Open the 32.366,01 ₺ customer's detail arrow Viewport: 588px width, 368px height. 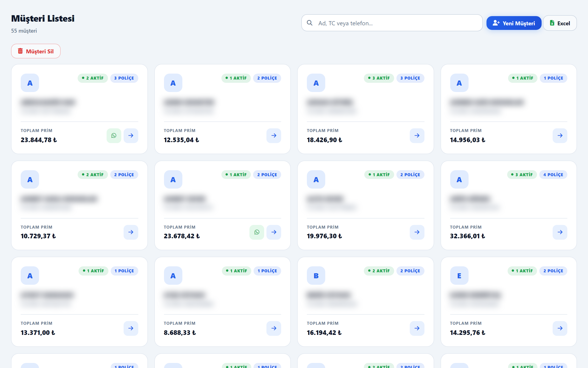pos(560,232)
